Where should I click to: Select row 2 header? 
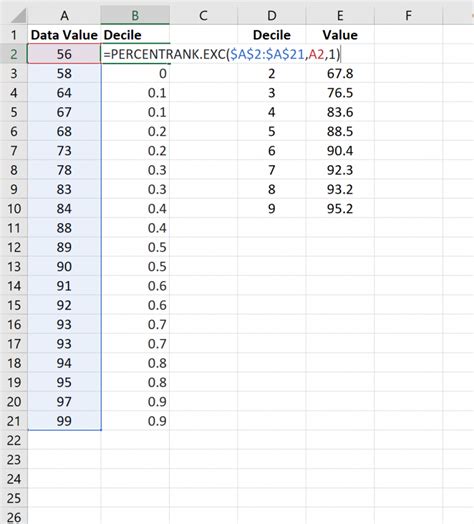[x=14, y=54]
